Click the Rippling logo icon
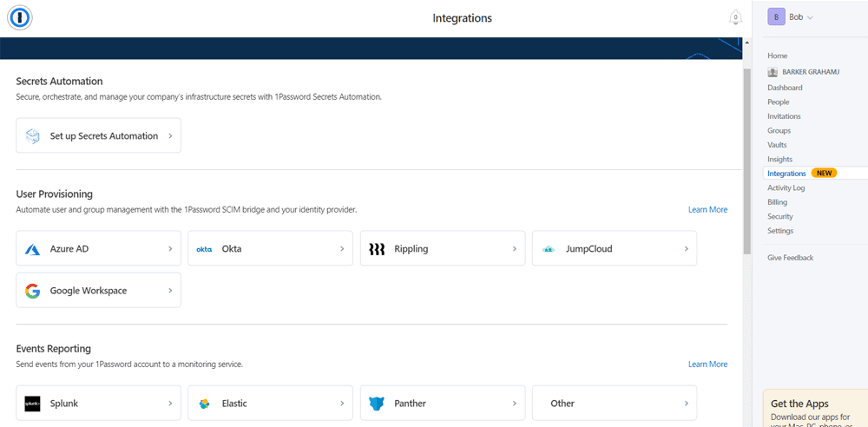This screenshot has width=868, height=427. [377, 249]
